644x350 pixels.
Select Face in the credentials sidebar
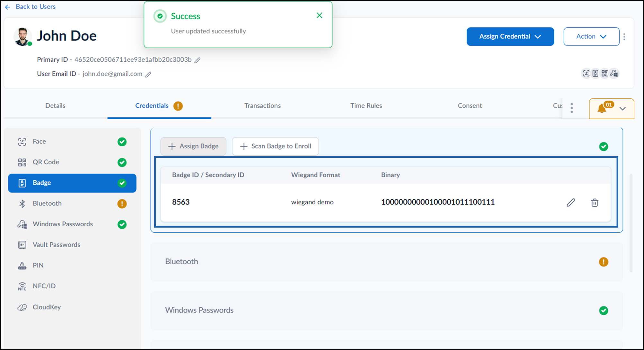(x=72, y=141)
